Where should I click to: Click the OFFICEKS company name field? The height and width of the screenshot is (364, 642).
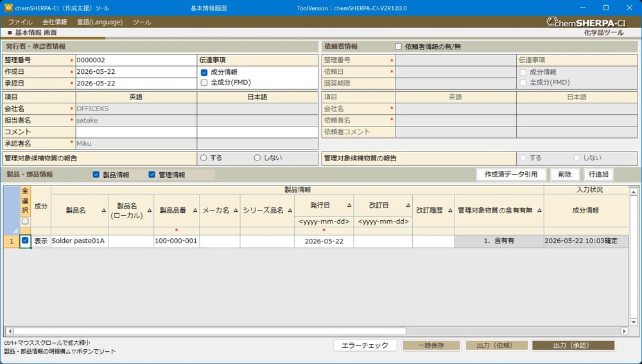(136, 108)
